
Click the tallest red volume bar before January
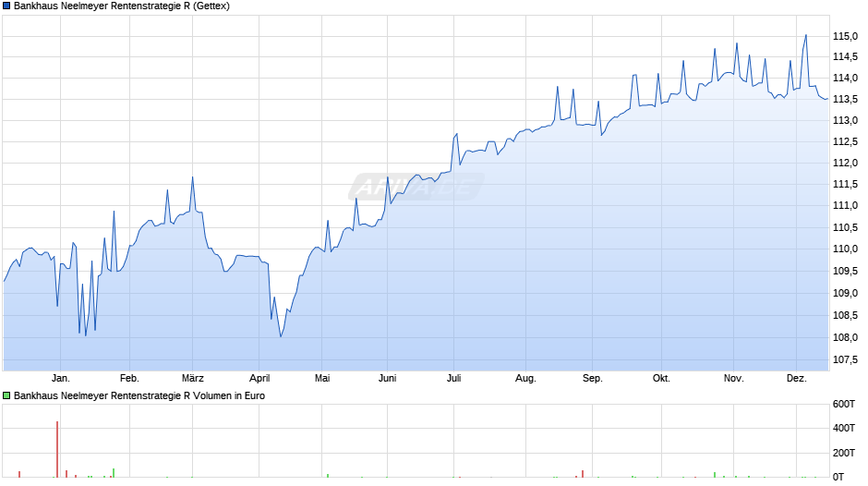(x=57, y=449)
